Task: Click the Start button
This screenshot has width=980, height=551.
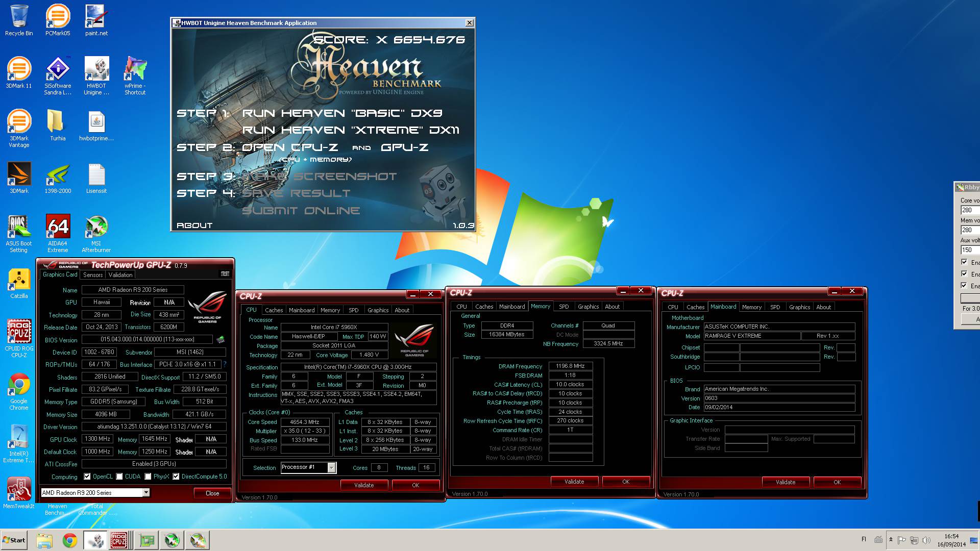Action: tap(14, 540)
